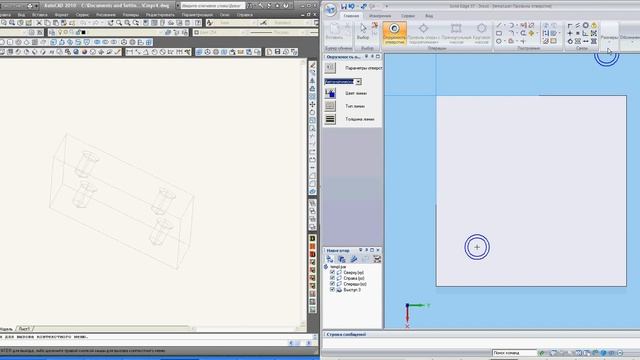Screen dimensions: 640x360
Task: Click the Save disk icon in AutoCAD lower toolbar
Action: [x=278, y=52]
